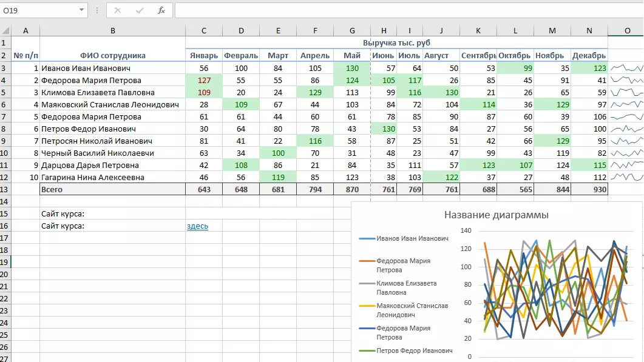Click the 'Выручка тыс. руб' header cell
Viewport: 644px width, 362px height.
point(396,42)
